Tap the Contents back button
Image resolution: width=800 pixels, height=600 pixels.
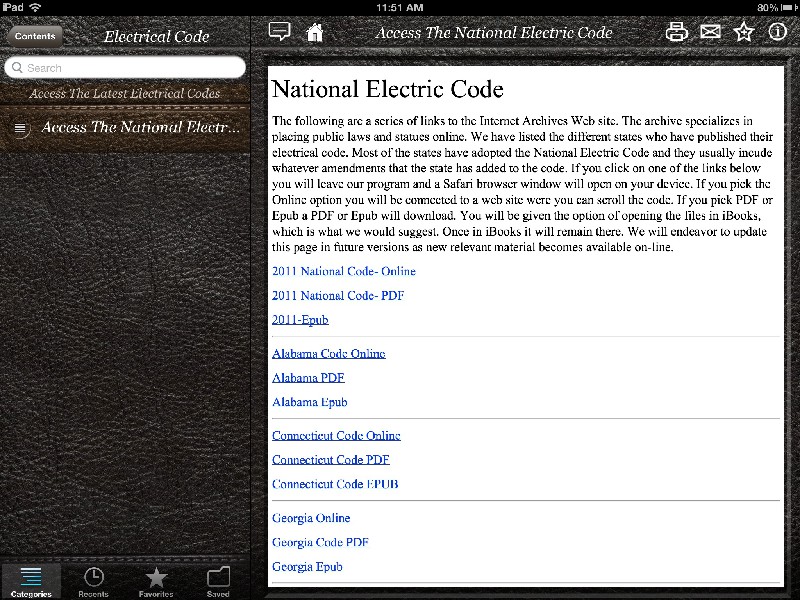[35, 36]
